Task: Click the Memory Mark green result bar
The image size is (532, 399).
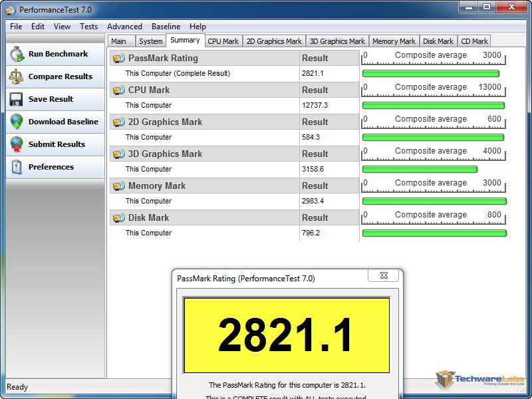Action: [x=434, y=201]
